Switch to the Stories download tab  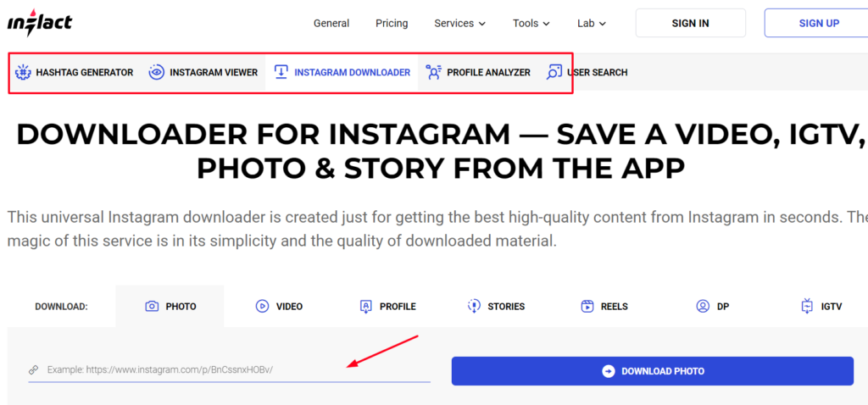click(x=496, y=307)
